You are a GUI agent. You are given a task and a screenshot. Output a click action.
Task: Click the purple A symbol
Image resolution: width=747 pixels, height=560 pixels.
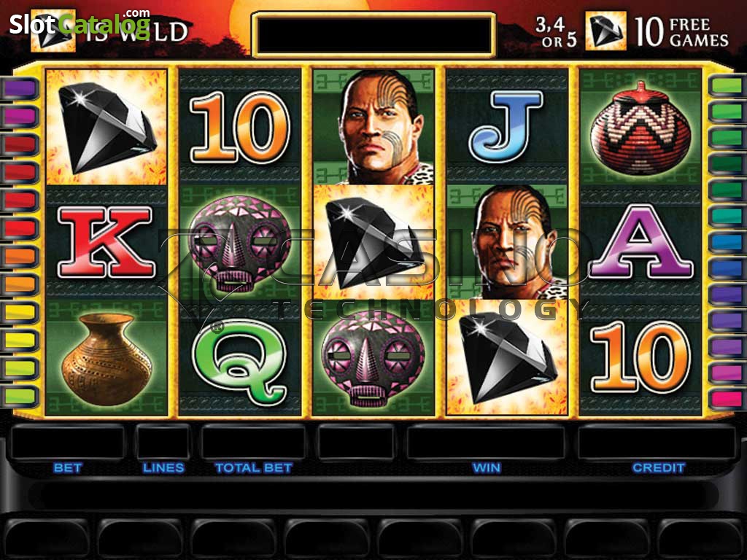pos(641,241)
